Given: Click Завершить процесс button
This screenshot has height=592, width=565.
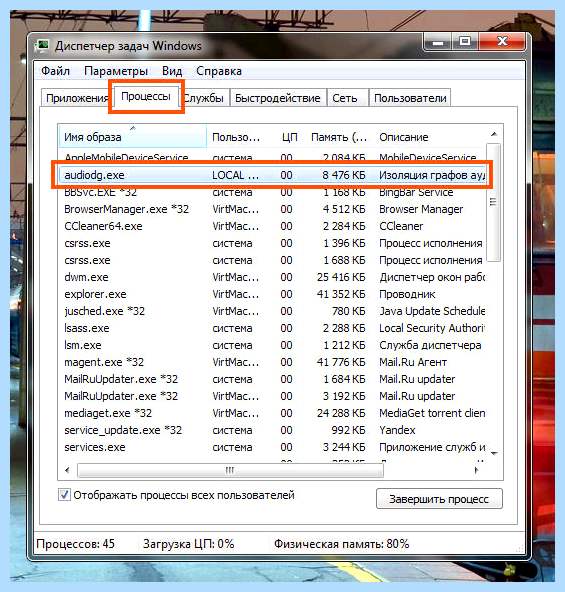Looking at the screenshot, I should 439,499.
